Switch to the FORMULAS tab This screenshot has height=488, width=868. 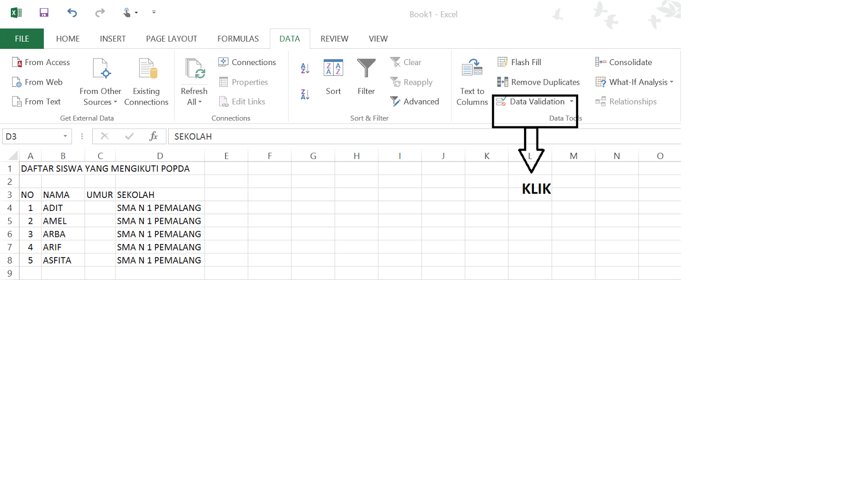(238, 38)
